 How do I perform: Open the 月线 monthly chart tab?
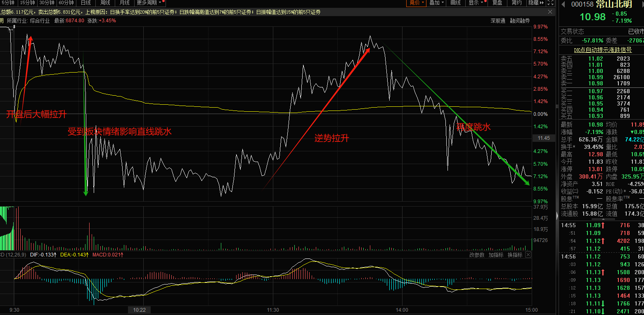(x=125, y=2)
